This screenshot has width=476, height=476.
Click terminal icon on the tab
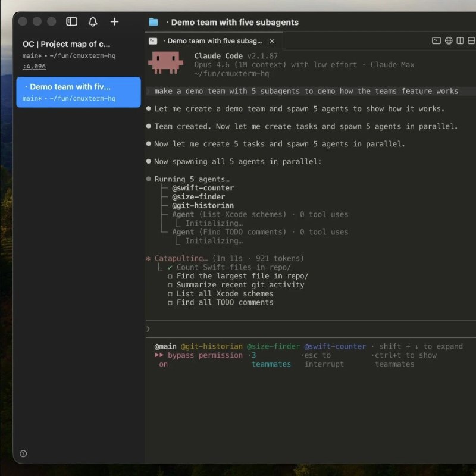(153, 41)
